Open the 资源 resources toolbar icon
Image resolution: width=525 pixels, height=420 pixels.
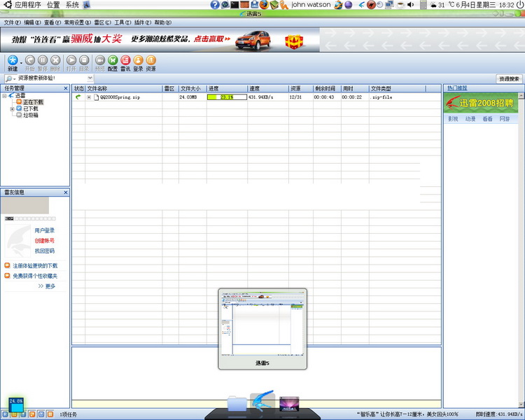[150, 61]
